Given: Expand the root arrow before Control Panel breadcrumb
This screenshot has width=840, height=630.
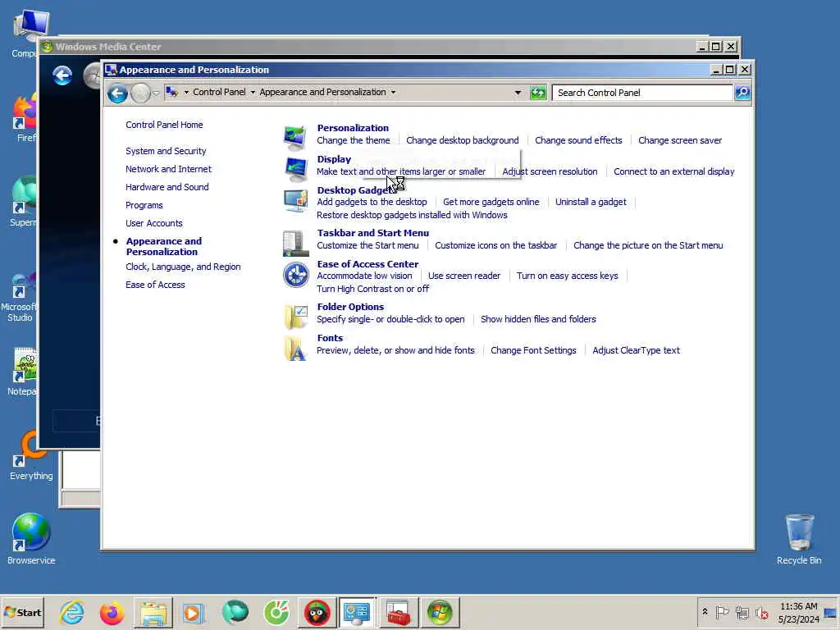Looking at the screenshot, I should 186,92.
